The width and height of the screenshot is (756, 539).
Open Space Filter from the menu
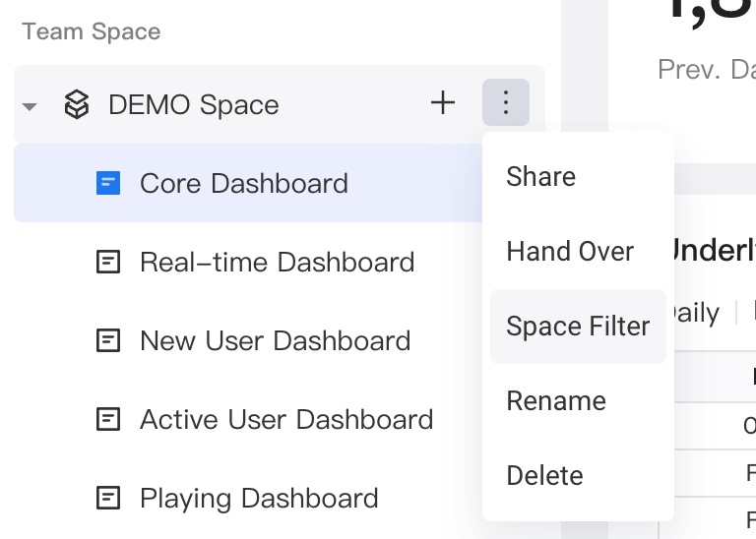click(578, 327)
